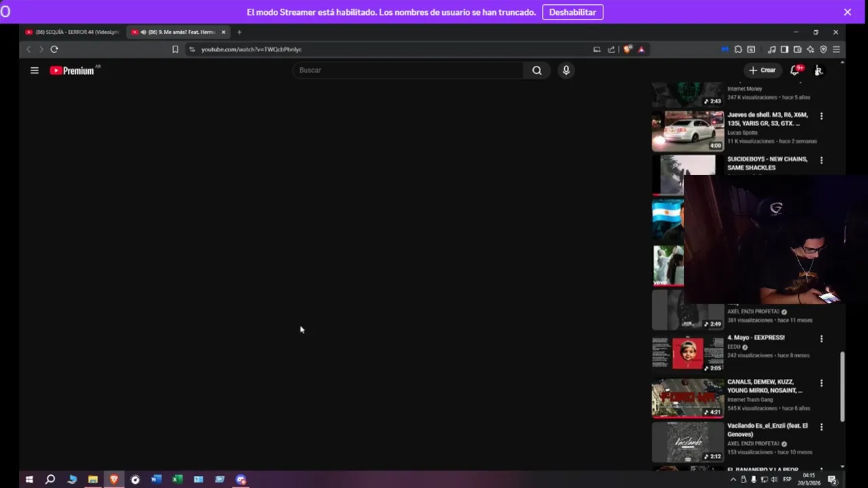Screen dimensions: 868x488
Task: Click the music note toolbar icon
Action: 772,49
